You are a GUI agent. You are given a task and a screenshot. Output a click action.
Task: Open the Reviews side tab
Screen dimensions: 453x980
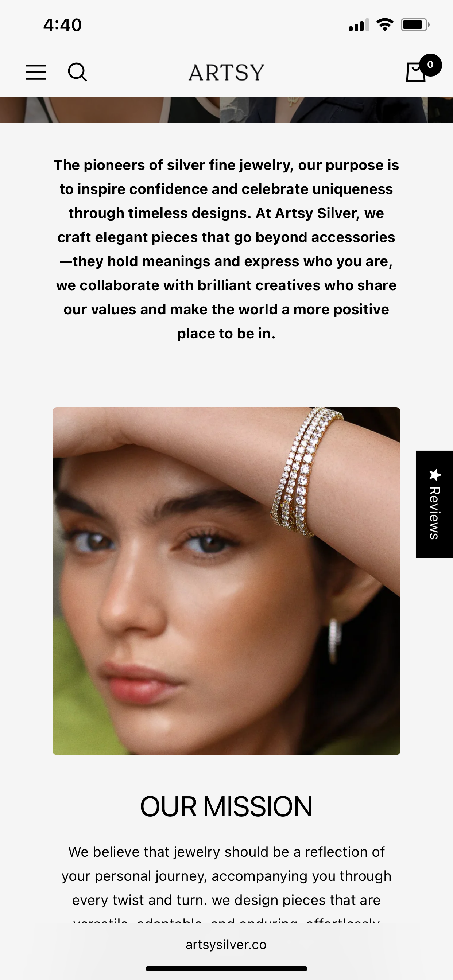click(434, 504)
